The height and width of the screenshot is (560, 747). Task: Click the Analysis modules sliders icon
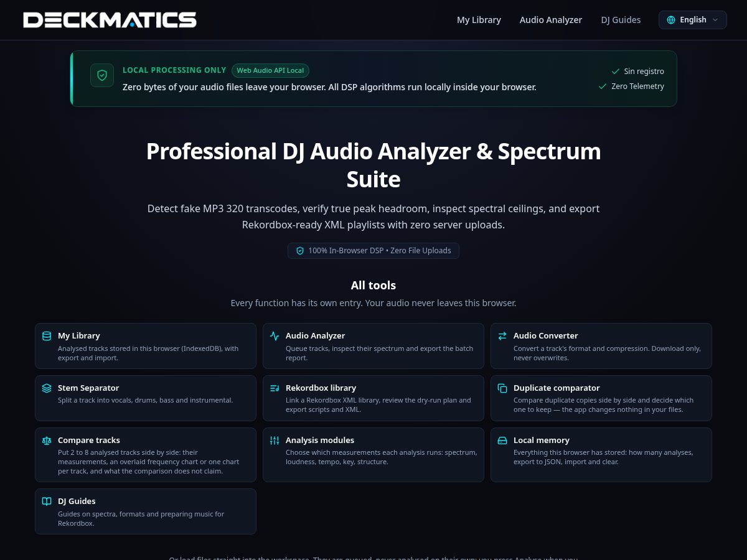pyautogui.click(x=275, y=441)
